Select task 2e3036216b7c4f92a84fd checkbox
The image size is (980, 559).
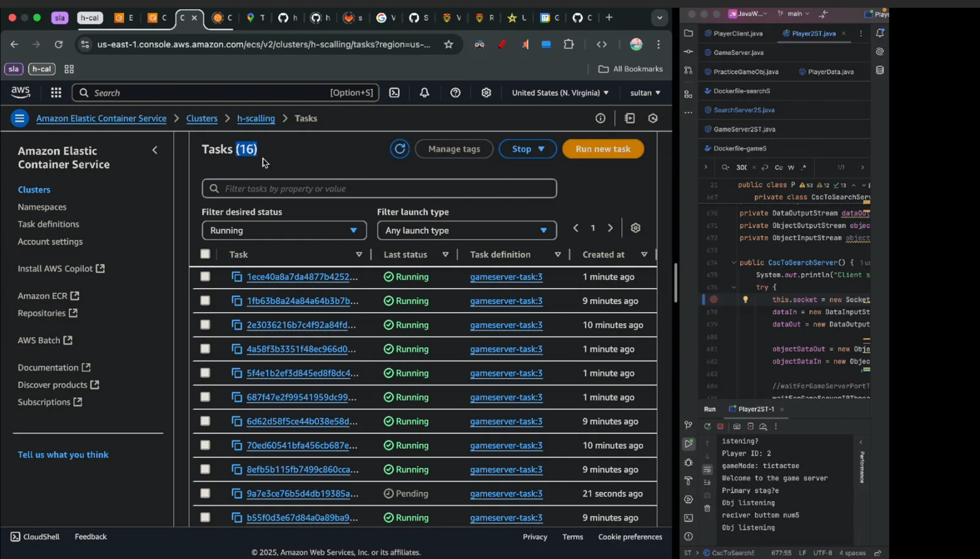[x=205, y=325]
